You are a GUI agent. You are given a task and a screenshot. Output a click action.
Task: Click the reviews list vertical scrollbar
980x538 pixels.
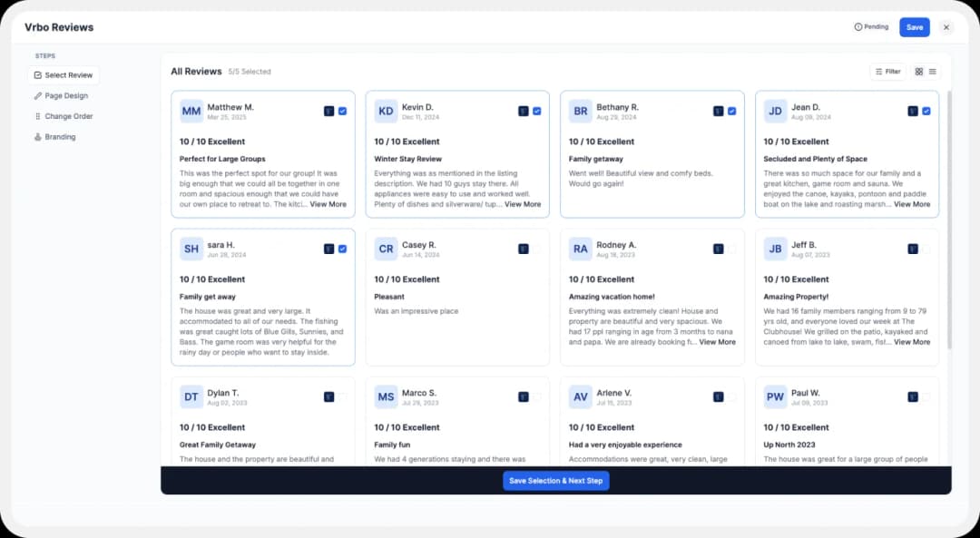pos(949,218)
